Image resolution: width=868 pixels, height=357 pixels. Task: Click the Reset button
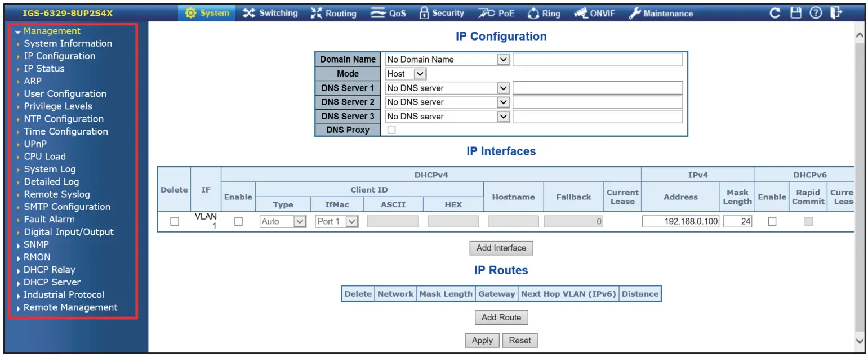[x=520, y=340]
